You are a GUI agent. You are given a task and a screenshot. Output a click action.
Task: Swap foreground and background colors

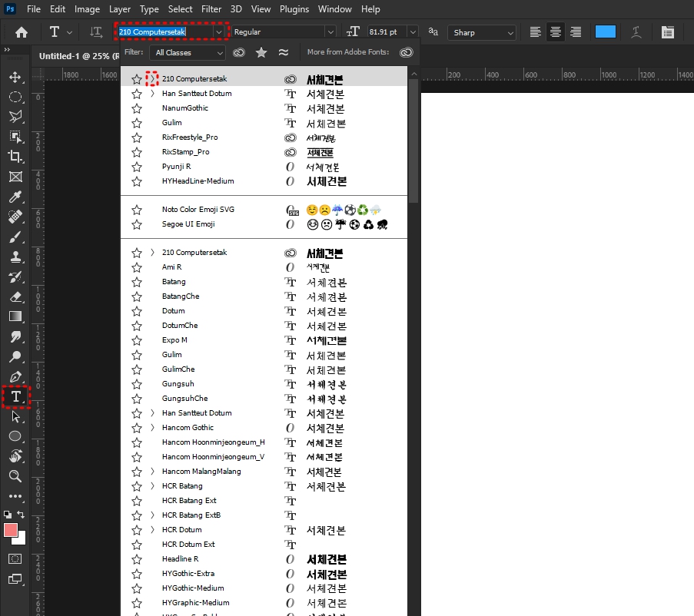pyautogui.click(x=21, y=515)
